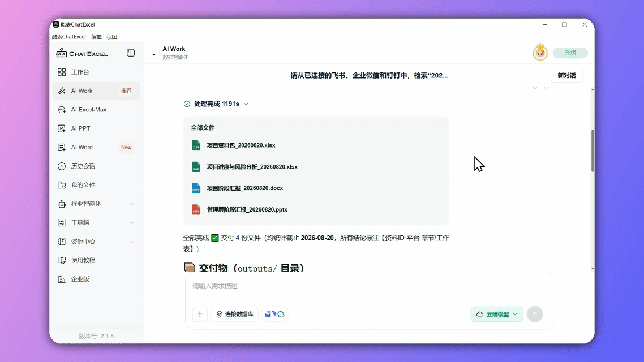Click the AI Work sparkle icon
Image resolution: width=644 pixels, height=362 pixels.
[62, 90]
